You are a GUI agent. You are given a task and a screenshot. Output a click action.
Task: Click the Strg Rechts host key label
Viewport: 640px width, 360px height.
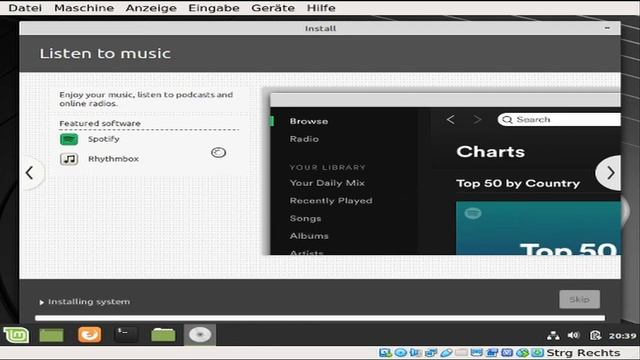(x=583, y=353)
